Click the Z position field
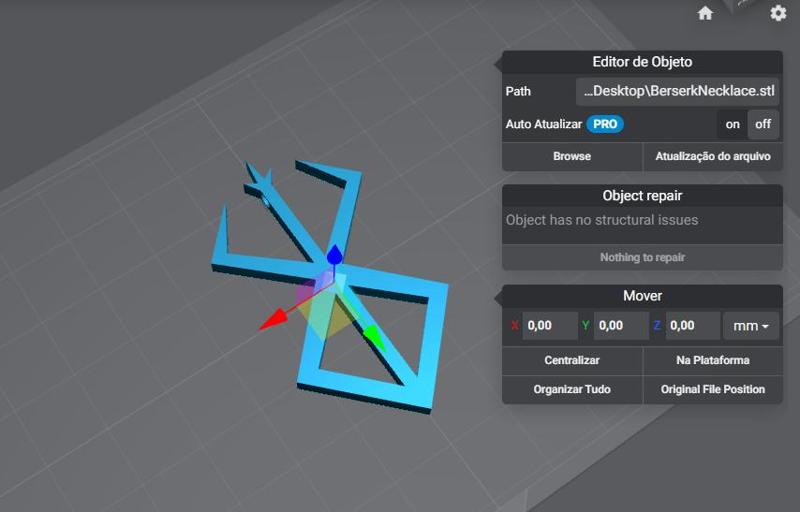 692,326
